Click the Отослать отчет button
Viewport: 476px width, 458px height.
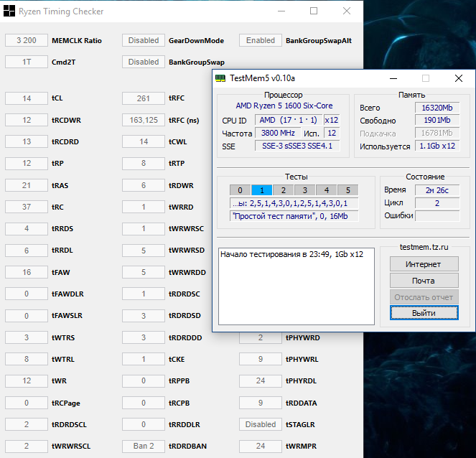coord(424,296)
